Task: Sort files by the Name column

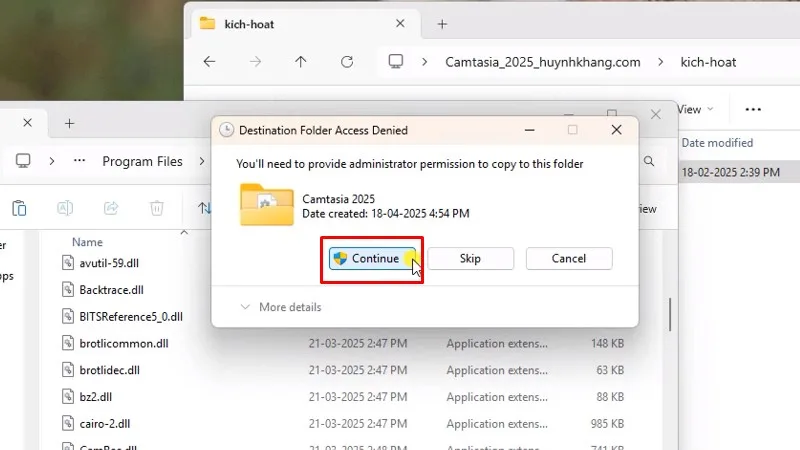Action: [87, 242]
